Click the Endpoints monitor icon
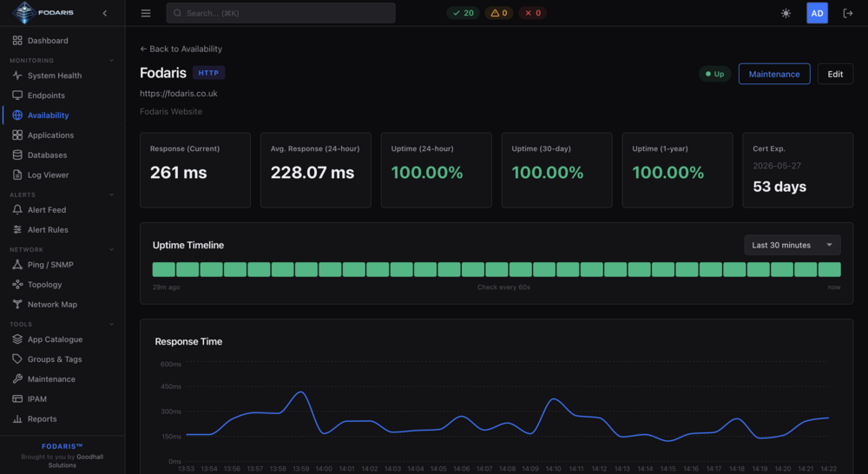The width and height of the screenshot is (868, 474). click(17, 95)
